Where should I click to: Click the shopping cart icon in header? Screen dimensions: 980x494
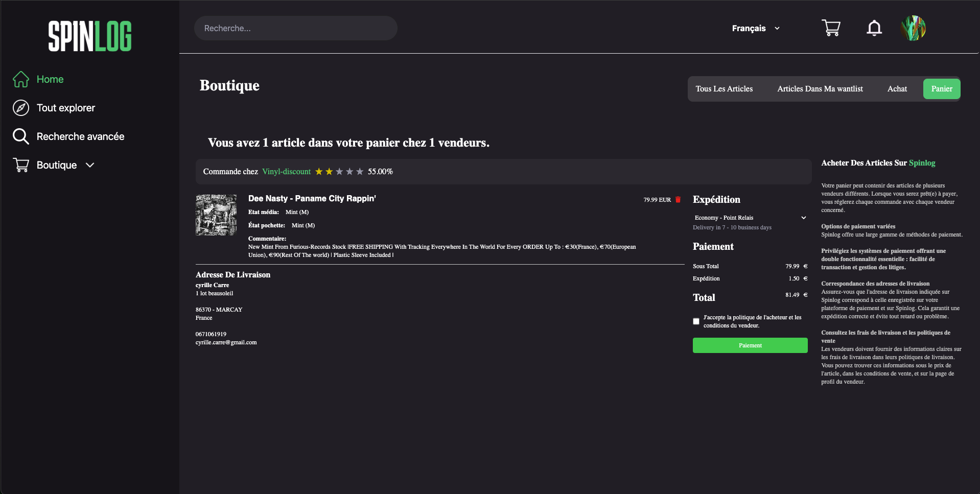point(831,28)
